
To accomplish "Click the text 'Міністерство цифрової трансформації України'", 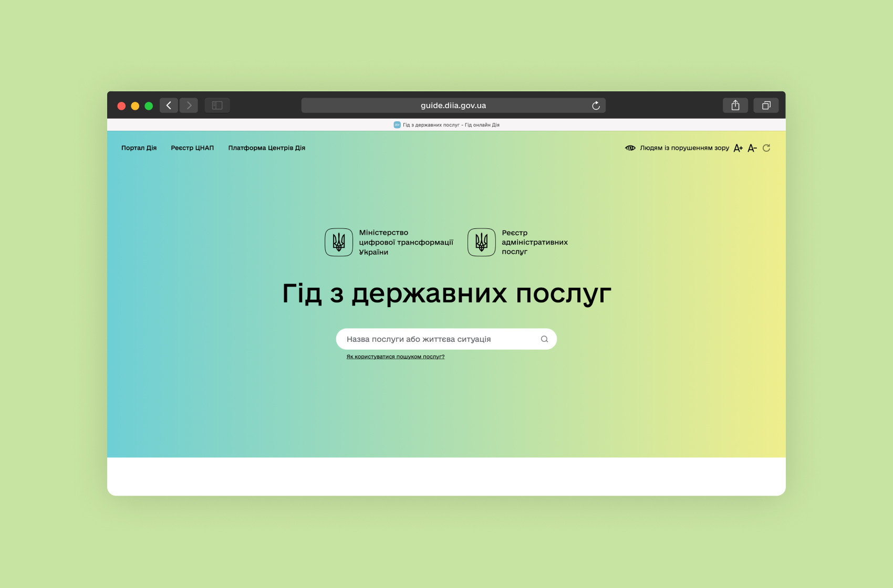I will coord(406,242).
